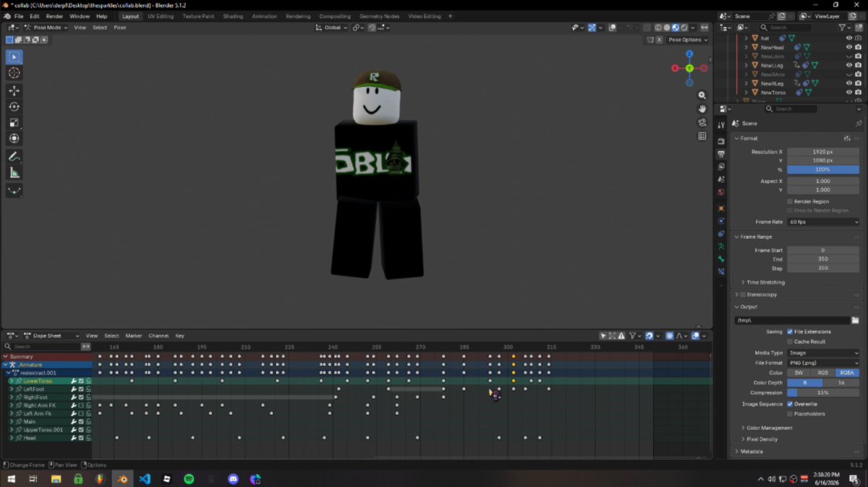Toggle the camera view icon
This screenshot has height=487, width=868.
(x=702, y=122)
